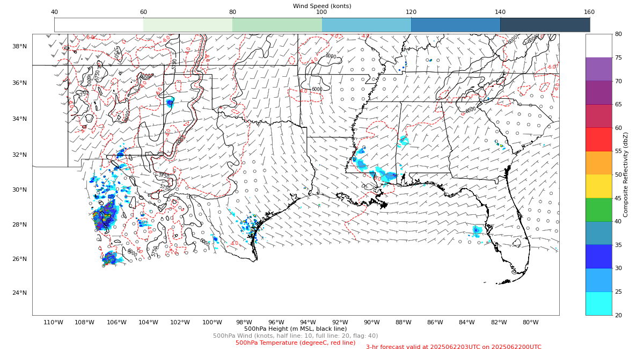
Task: Click the "24°N" latitude label
Action: 19,293
